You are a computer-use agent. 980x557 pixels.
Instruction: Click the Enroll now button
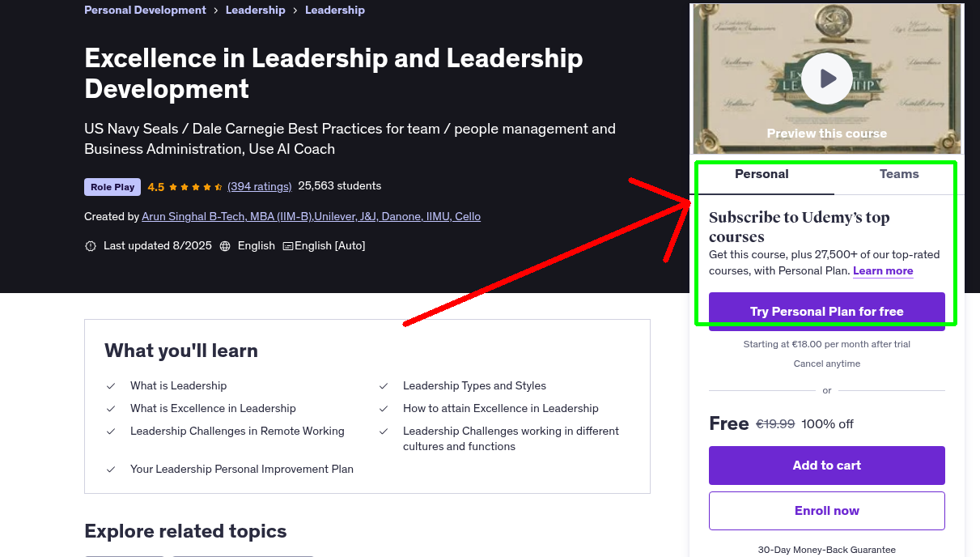point(826,510)
